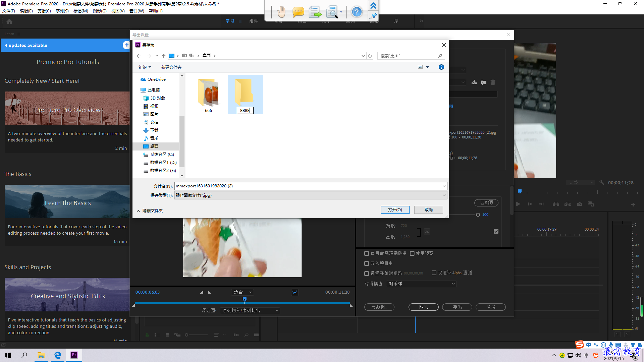Open the Save As help icon
The width and height of the screenshot is (644, 362).
click(441, 67)
